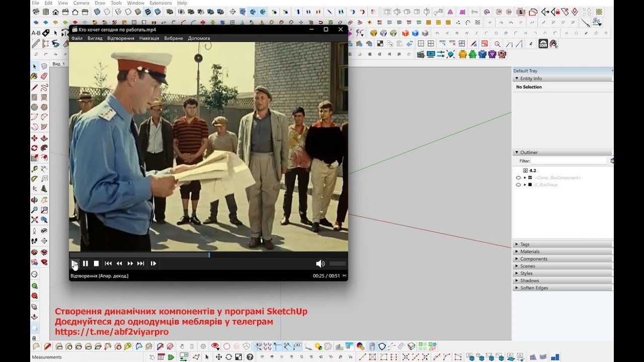
Task: Choose the Protractor tool
Action: [x=35, y=179]
